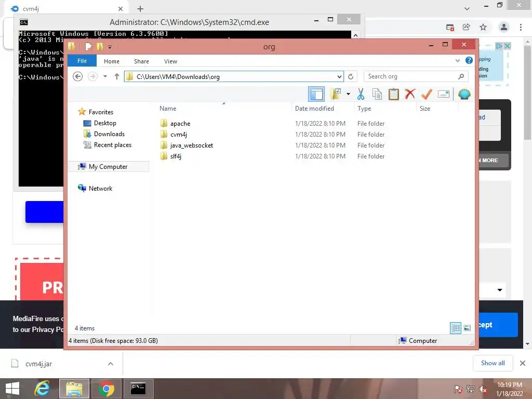Click the quick access Properties icon
Image resolution: width=532 pixels, height=399 pixels.
pos(88,46)
